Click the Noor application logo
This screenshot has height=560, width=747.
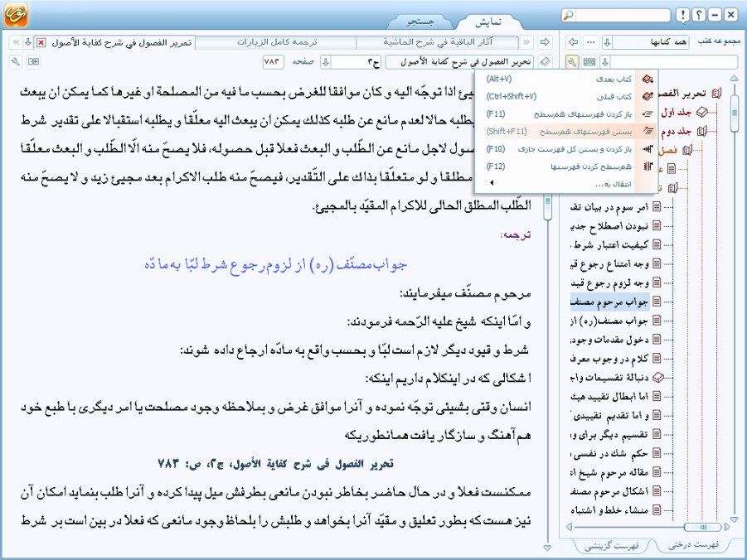pos(16,14)
